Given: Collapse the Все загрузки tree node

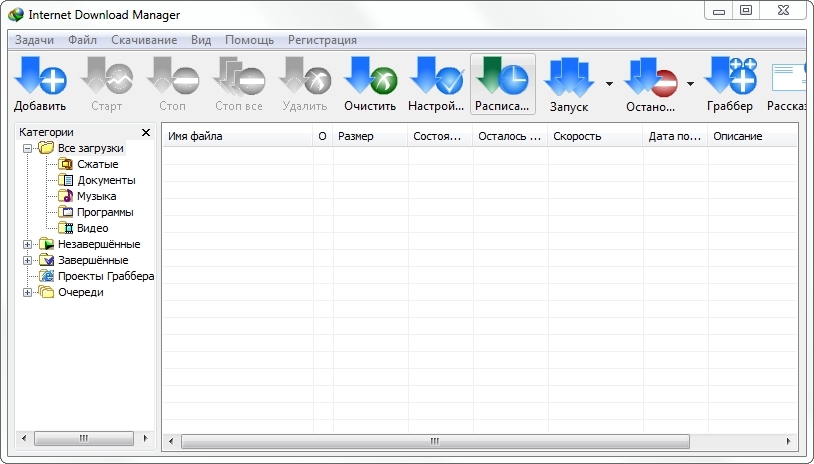Looking at the screenshot, I should 28,148.
